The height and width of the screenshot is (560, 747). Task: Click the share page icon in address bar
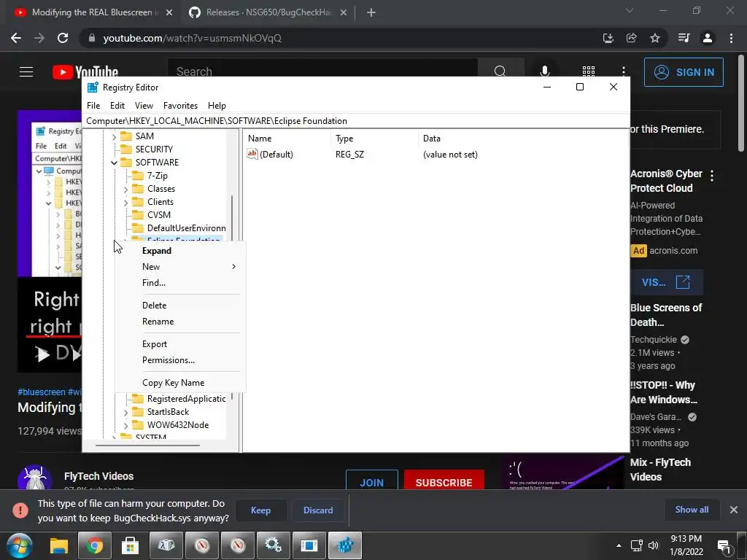tap(632, 38)
